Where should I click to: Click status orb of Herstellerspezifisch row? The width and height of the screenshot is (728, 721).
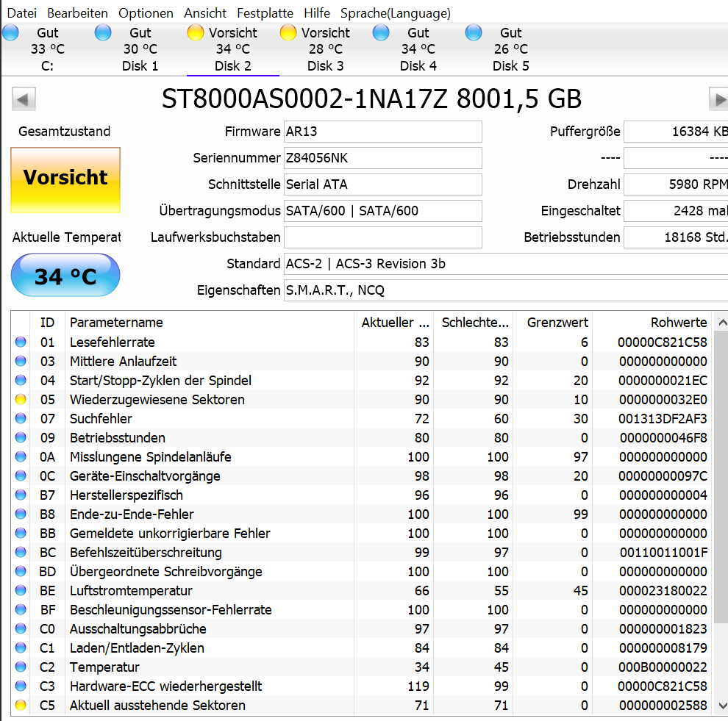coord(21,495)
